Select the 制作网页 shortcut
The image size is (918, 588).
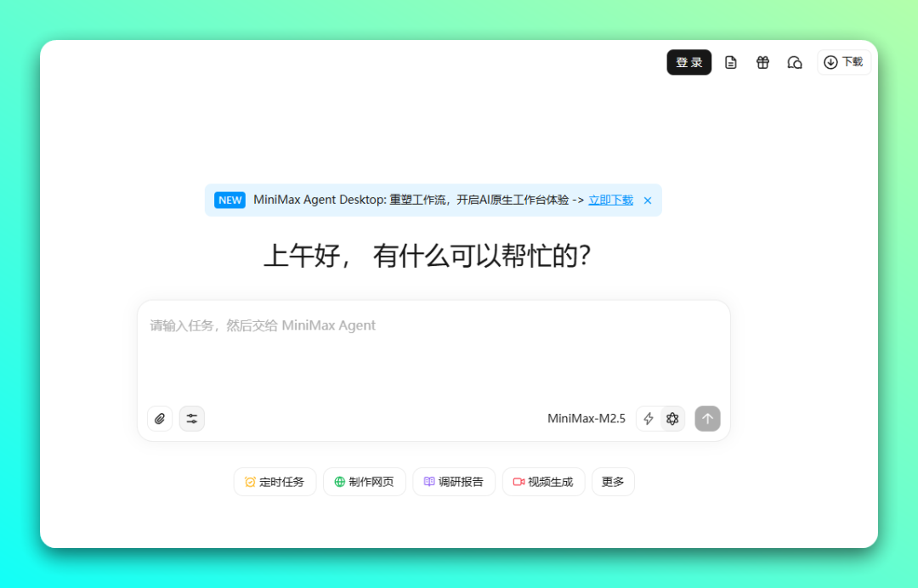point(364,482)
